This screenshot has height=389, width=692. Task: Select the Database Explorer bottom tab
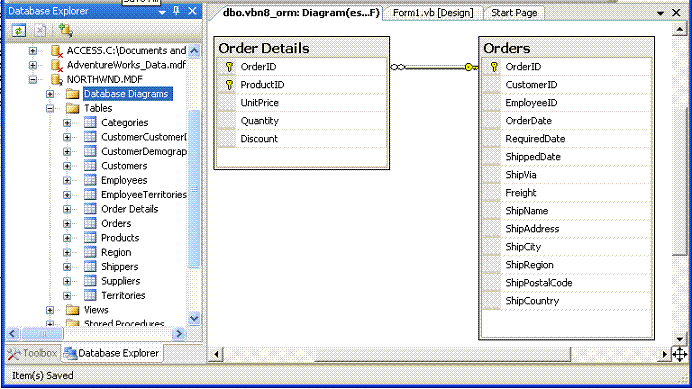pos(112,353)
